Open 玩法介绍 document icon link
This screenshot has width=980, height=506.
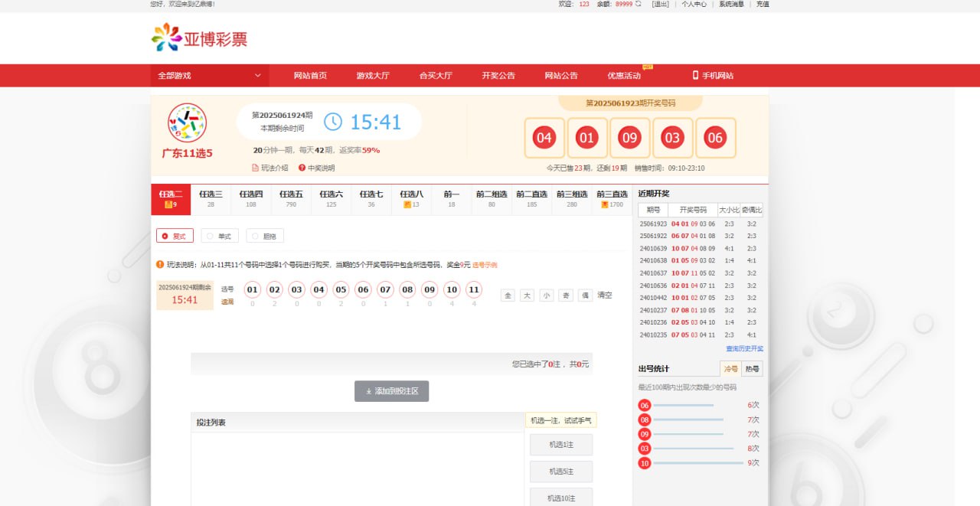(x=256, y=168)
